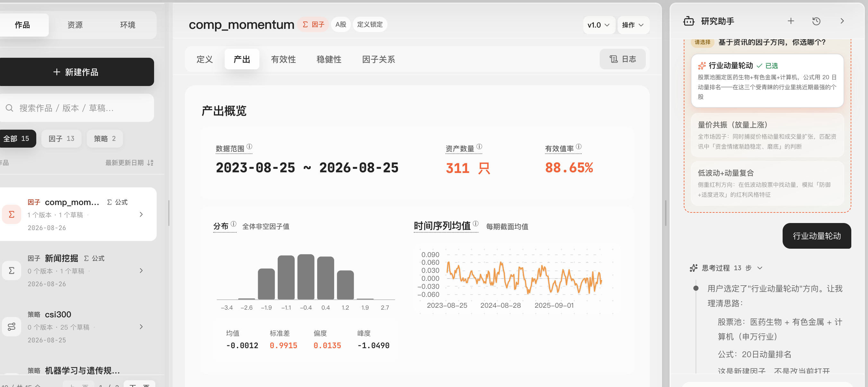This screenshot has width=868, height=387.
Task: Click the 因子 tag next to comp_momentum title
Action: [x=313, y=25]
